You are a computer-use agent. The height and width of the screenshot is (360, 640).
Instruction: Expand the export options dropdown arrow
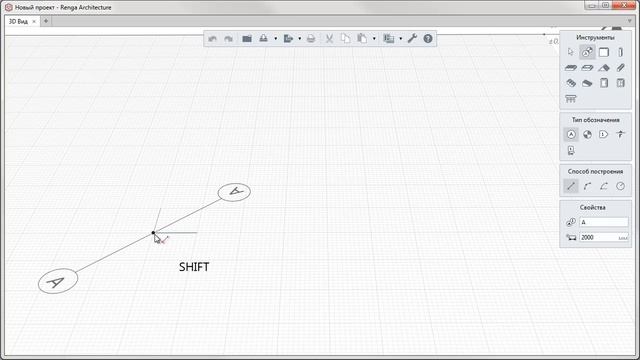tap(300, 39)
